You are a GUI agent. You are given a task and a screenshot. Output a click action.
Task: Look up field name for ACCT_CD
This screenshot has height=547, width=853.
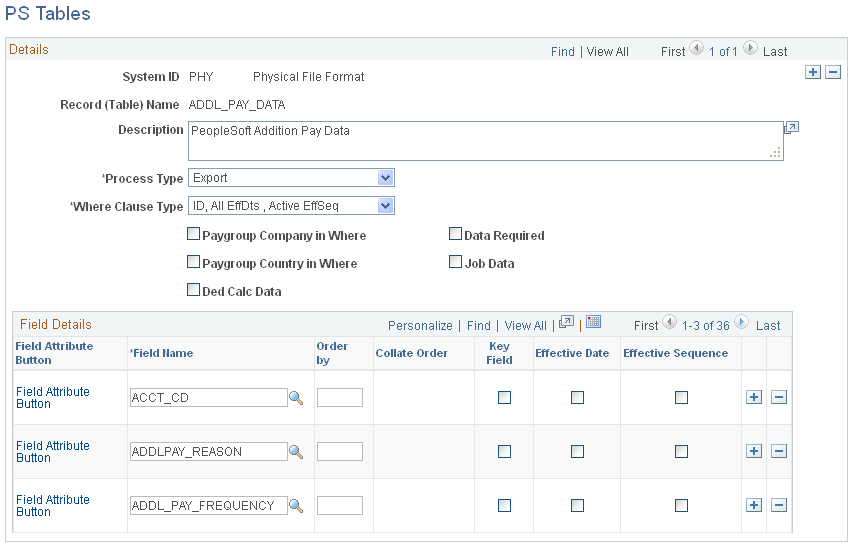click(296, 398)
